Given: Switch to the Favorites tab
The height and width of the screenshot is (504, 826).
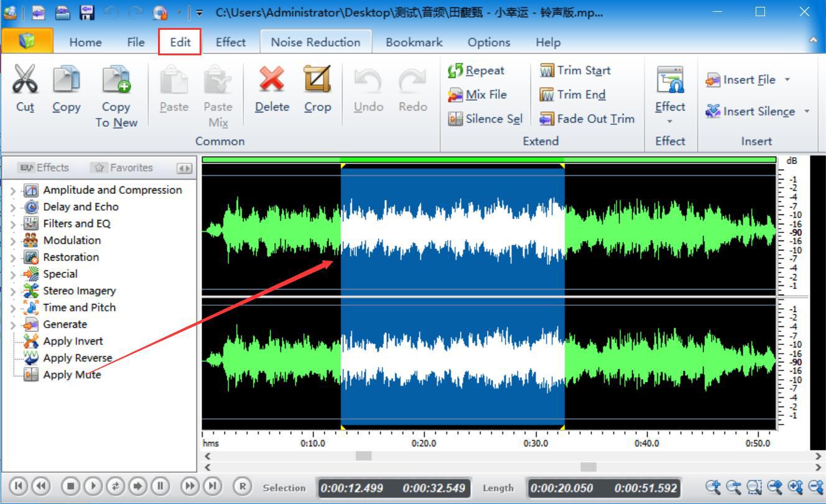Looking at the screenshot, I should click(124, 167).
